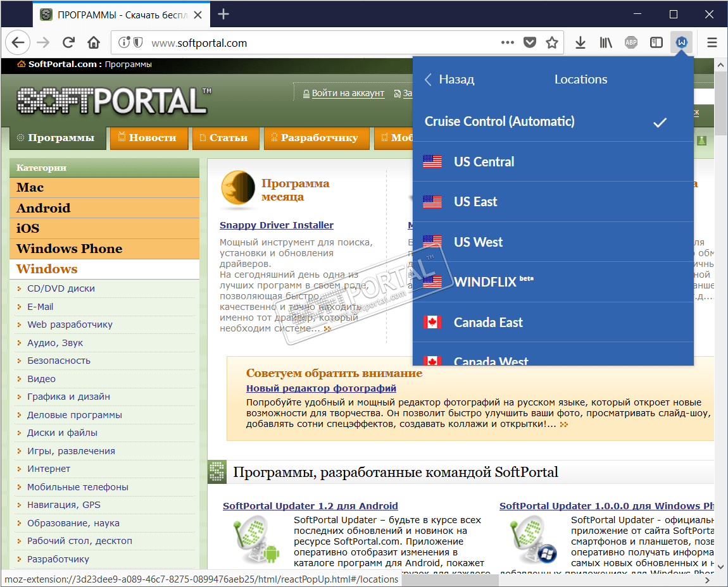Viewport: 728px width, 587px height.
Task: Click the browser forward arrow
Action: (x=43, y=42)
